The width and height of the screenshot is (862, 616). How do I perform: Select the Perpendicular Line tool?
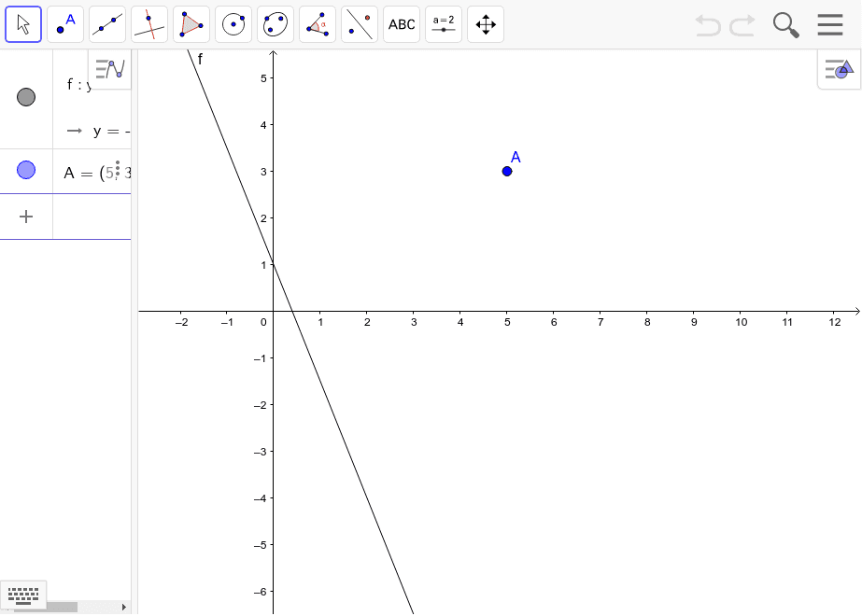149,24
